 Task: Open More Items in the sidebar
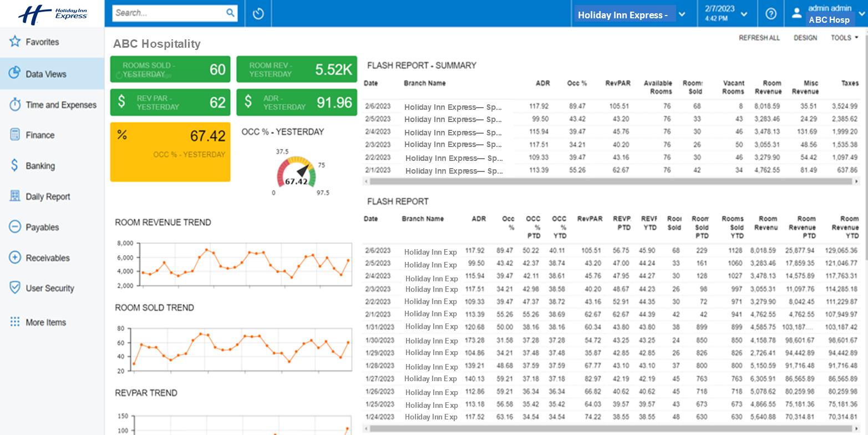pyautogui.click(x=45, y=322)
